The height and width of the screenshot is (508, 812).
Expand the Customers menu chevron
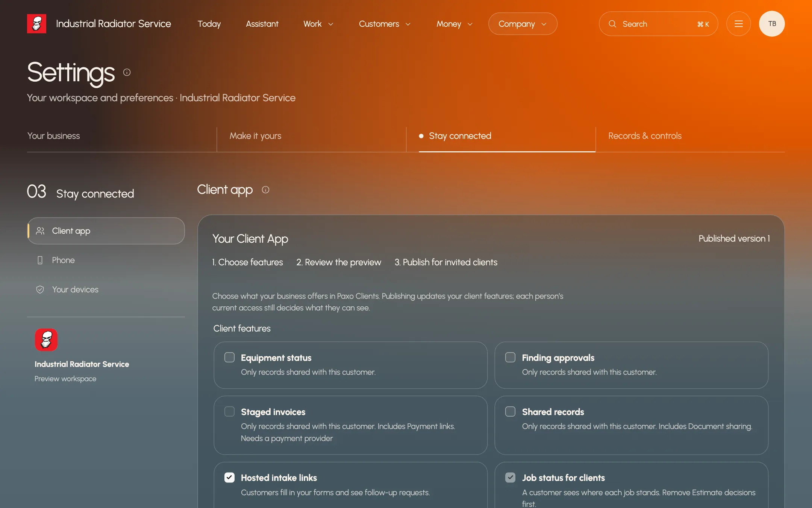pos(408,24)
